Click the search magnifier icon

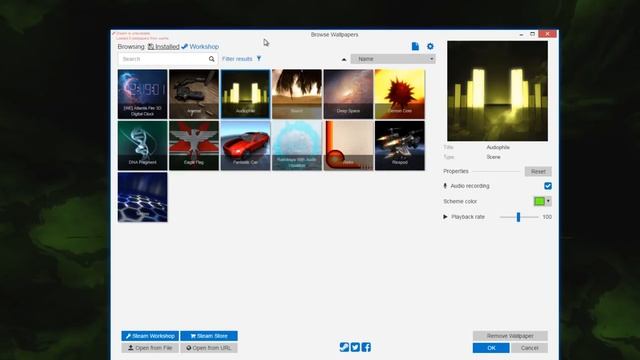[211, 59]
